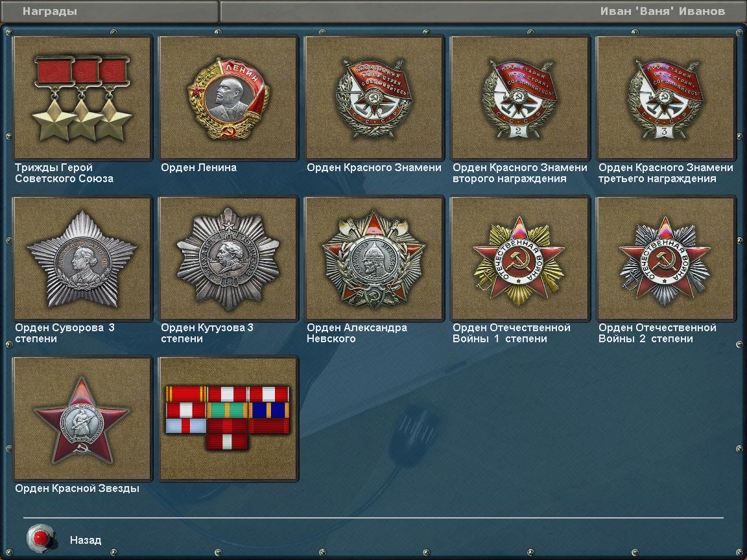Click the red Назад round button
This screenshot has height=560, width=747.
pyautogui.click(x=41, y=538)
